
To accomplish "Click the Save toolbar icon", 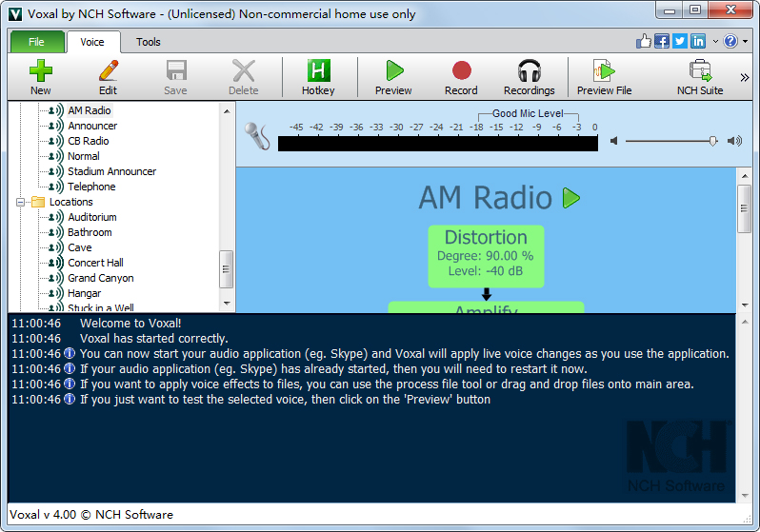I will point(176,70).
